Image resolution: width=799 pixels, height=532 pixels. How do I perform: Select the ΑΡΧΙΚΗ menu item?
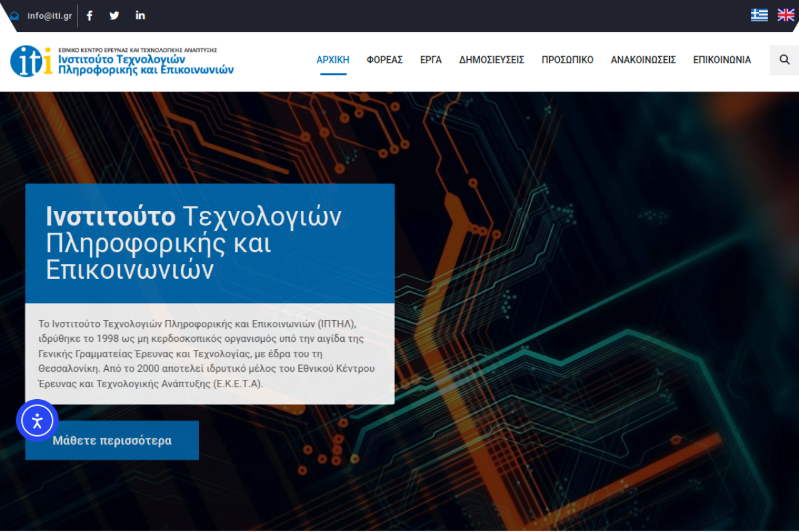[333, 60]
